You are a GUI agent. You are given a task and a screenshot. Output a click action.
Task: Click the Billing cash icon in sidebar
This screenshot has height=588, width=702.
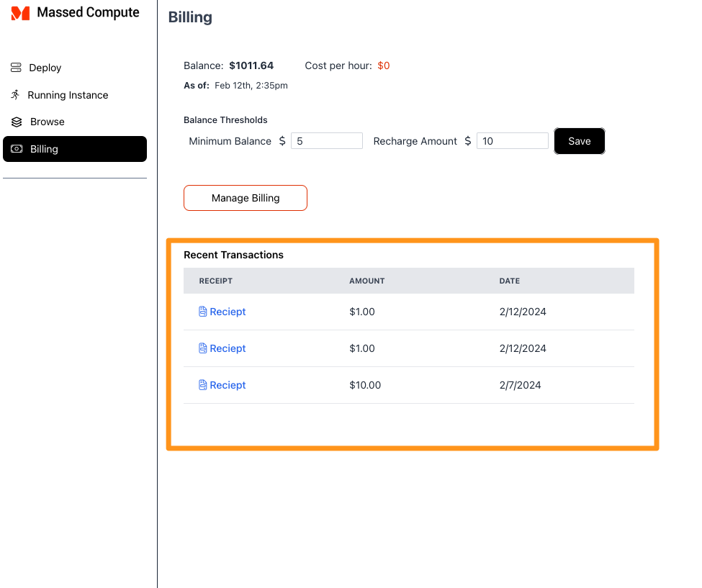(17, 149)
